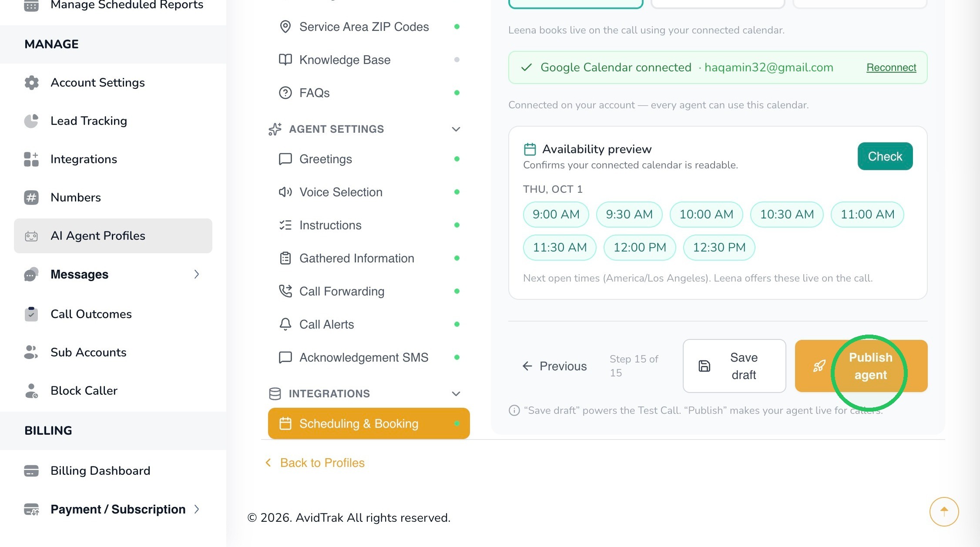980x547 pixels.
Task: Click the Lead Tracking pie chart icon
Action: tap(31, 121)
